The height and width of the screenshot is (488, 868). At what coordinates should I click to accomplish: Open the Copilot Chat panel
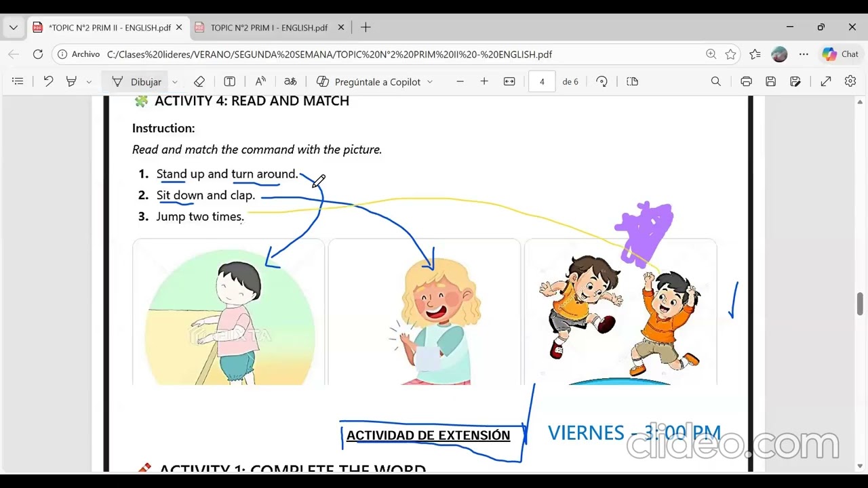pyautogui.click(x=840, y=54)
